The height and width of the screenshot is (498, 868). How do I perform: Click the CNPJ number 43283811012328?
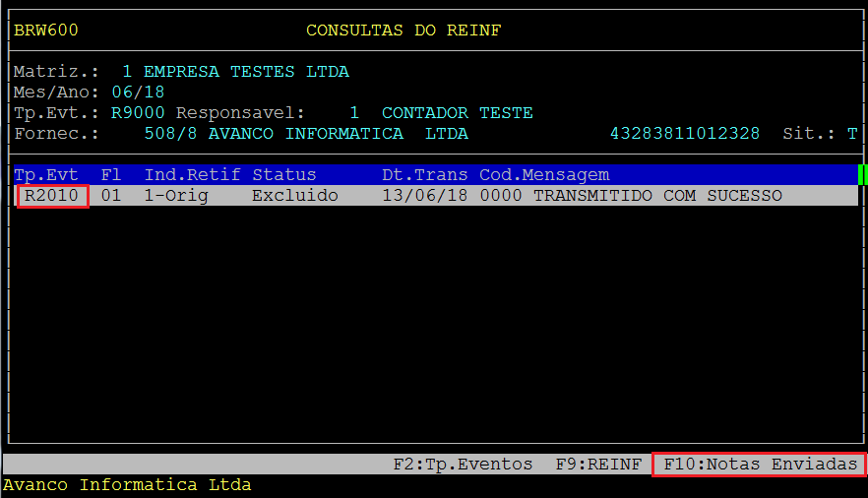685,133
